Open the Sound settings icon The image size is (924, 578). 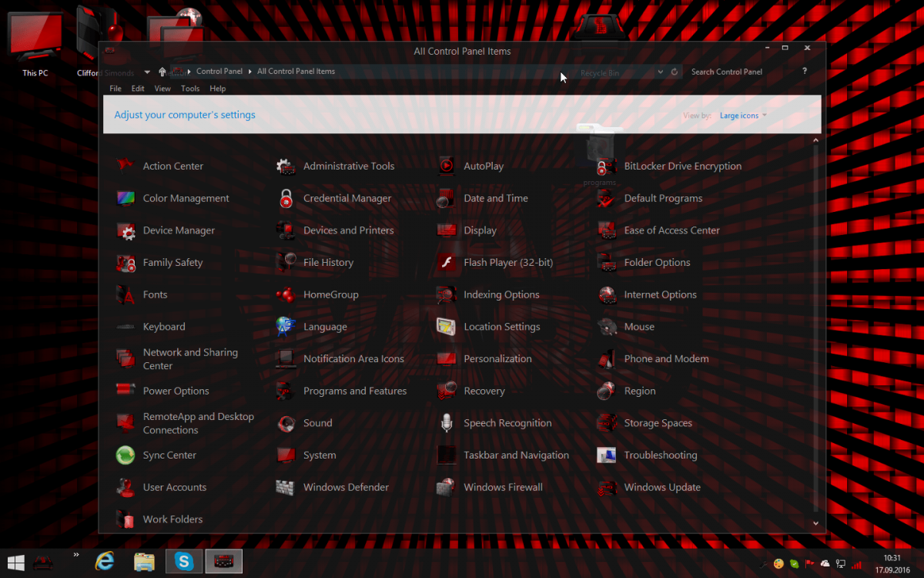pos(286,423)
